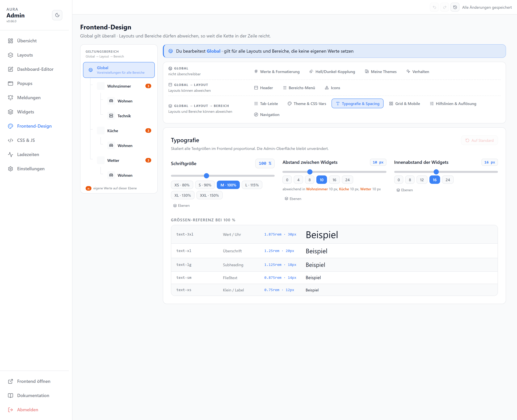517x420 pixels.
Task: Expand Ebenen under Abstand zwischen Widgets
Action: click(293, 199)
